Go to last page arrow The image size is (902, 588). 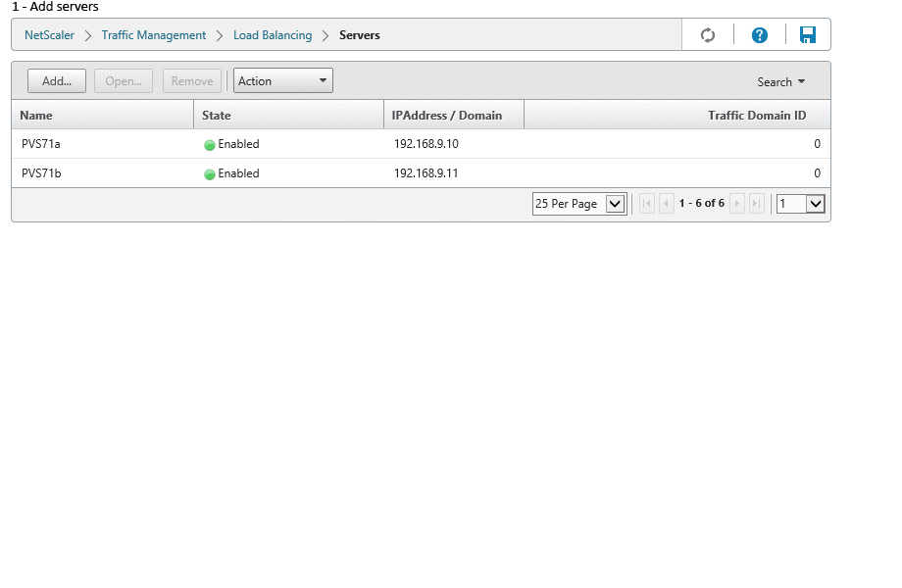(756, 204)
